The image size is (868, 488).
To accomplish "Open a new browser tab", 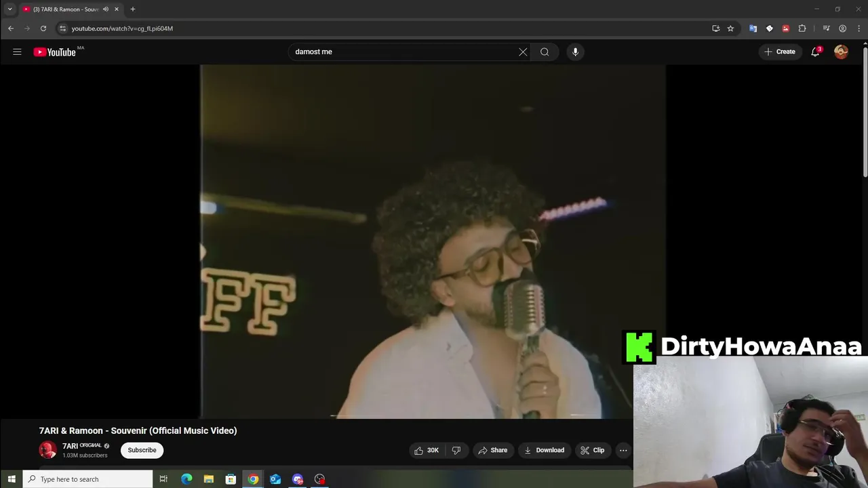I will tap(133, 9).
